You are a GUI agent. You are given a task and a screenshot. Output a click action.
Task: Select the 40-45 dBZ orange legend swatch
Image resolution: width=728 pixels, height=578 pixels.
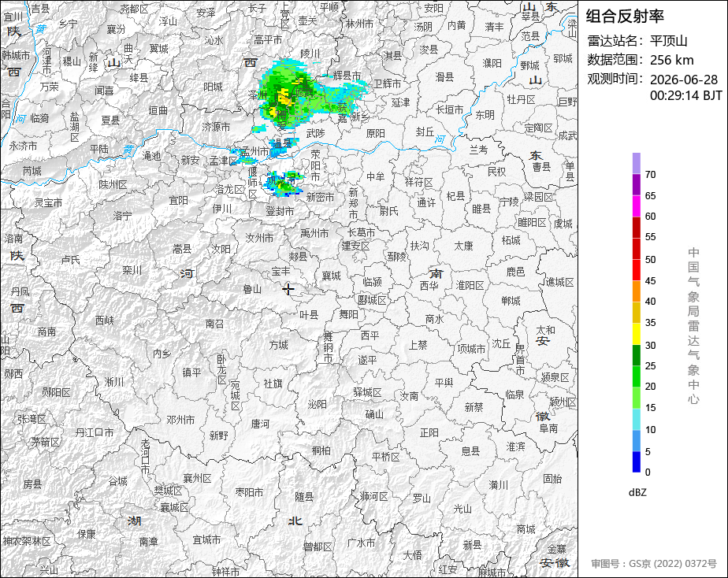(636, 291)
